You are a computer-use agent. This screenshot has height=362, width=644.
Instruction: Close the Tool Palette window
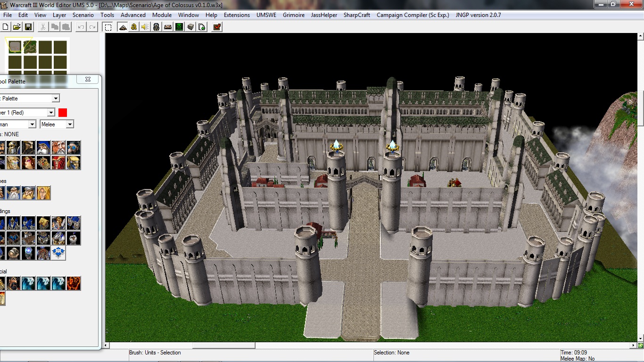88,80
